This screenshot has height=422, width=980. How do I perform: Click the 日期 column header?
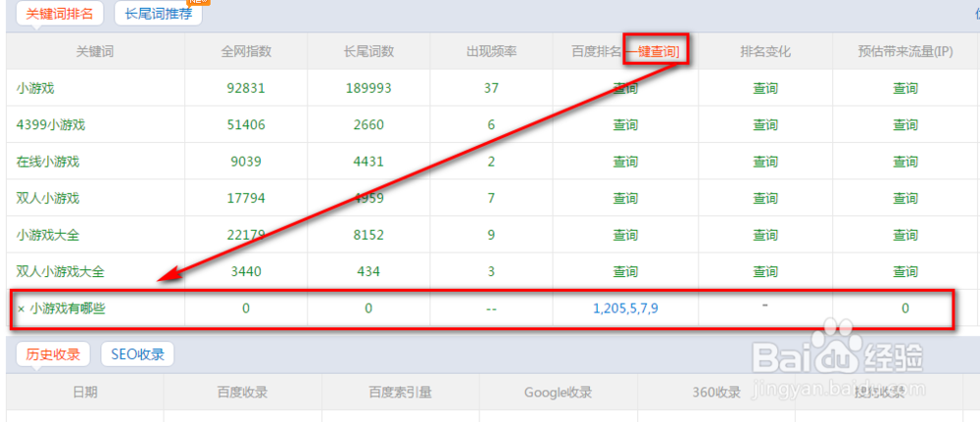pyautogui.click(x=85, y=392)
